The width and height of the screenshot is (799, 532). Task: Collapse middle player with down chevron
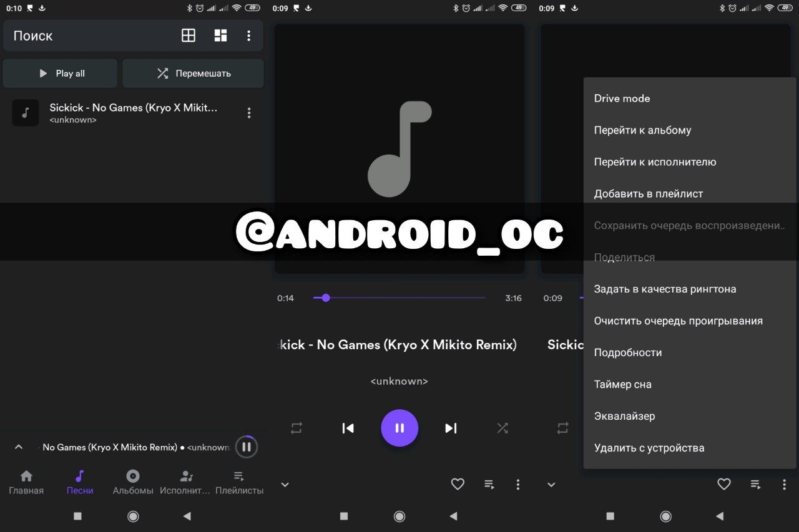tap(285, 485)
